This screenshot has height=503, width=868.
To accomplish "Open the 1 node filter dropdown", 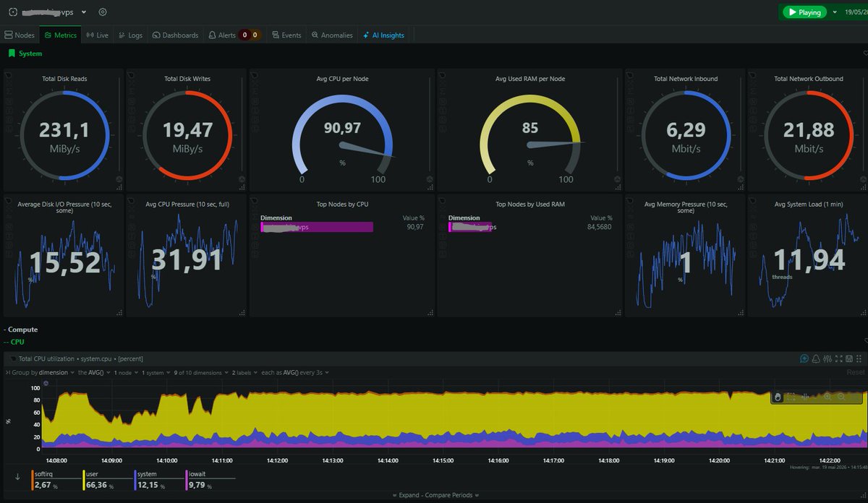I will 127,373.
